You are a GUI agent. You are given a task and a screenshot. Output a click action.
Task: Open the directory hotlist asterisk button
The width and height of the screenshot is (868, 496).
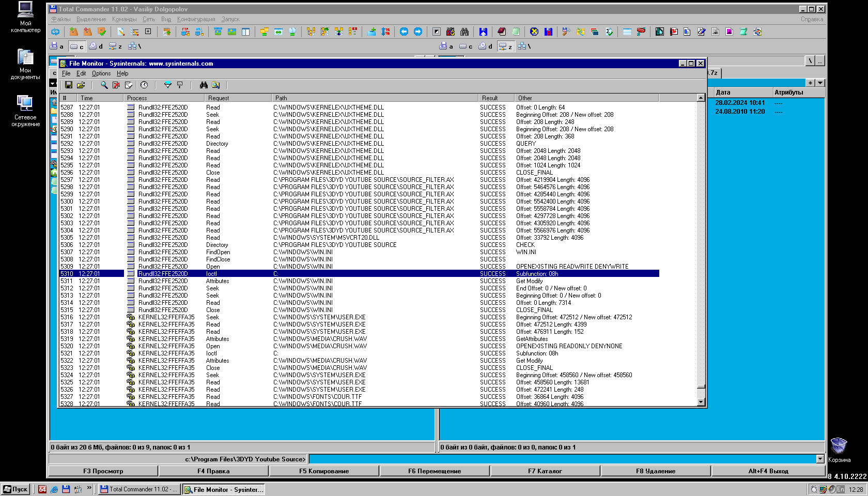(x=810, y=83)
